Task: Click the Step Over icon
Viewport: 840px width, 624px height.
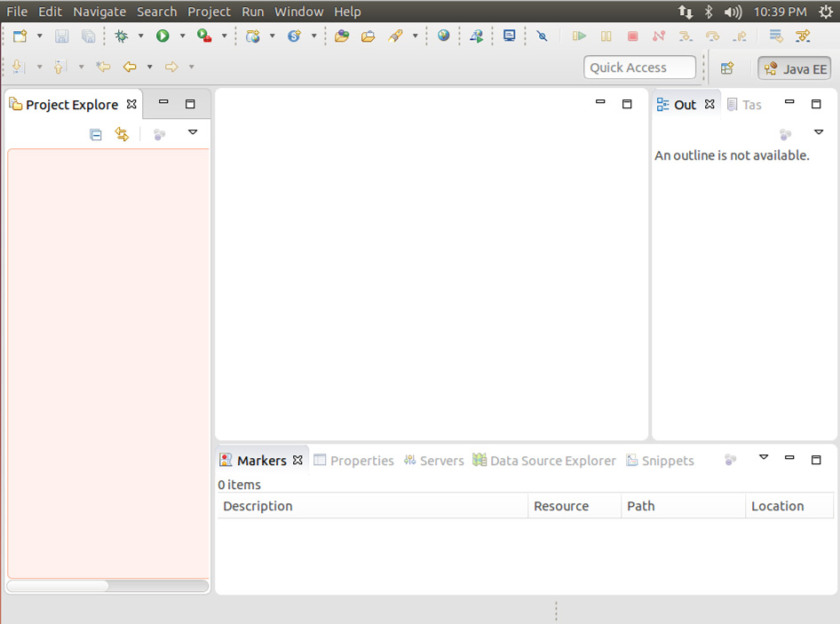Action: pos(712,36)
